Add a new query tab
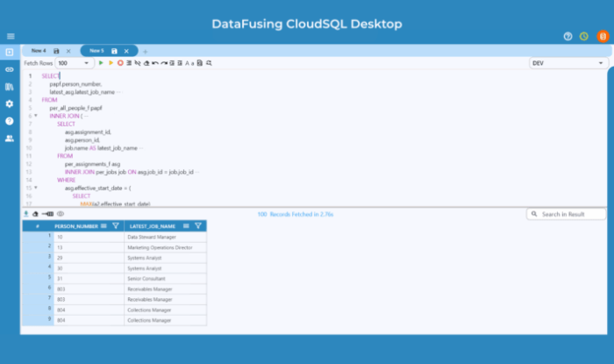 pos(146,51)
